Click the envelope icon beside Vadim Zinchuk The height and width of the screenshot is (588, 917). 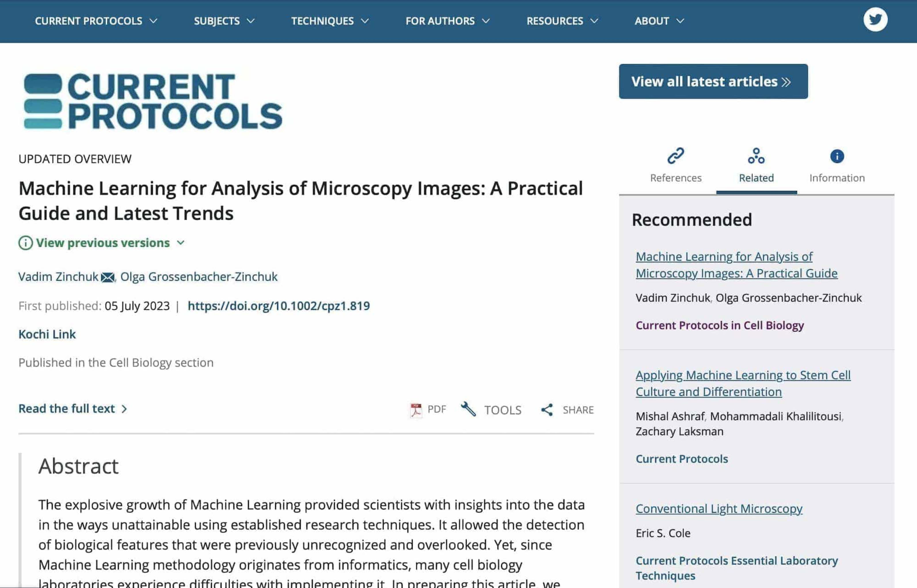tap(108, 278)
